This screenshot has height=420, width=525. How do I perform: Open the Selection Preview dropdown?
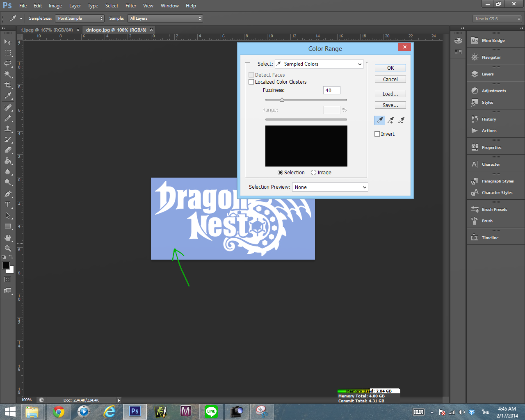tap(330, 187)
